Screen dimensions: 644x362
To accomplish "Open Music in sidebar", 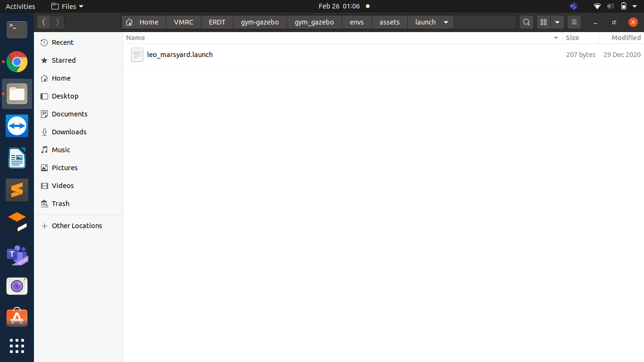I will (78, 150).
